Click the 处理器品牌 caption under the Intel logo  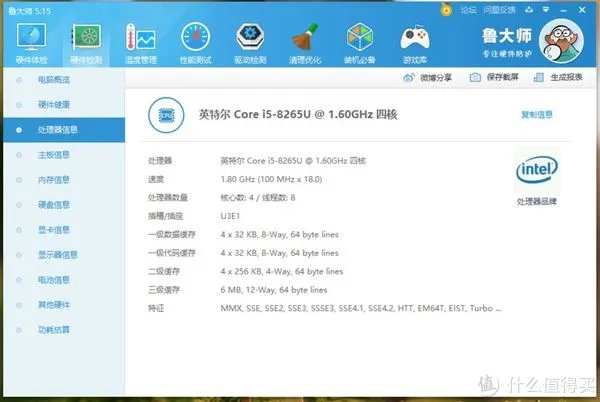(536, 202)
